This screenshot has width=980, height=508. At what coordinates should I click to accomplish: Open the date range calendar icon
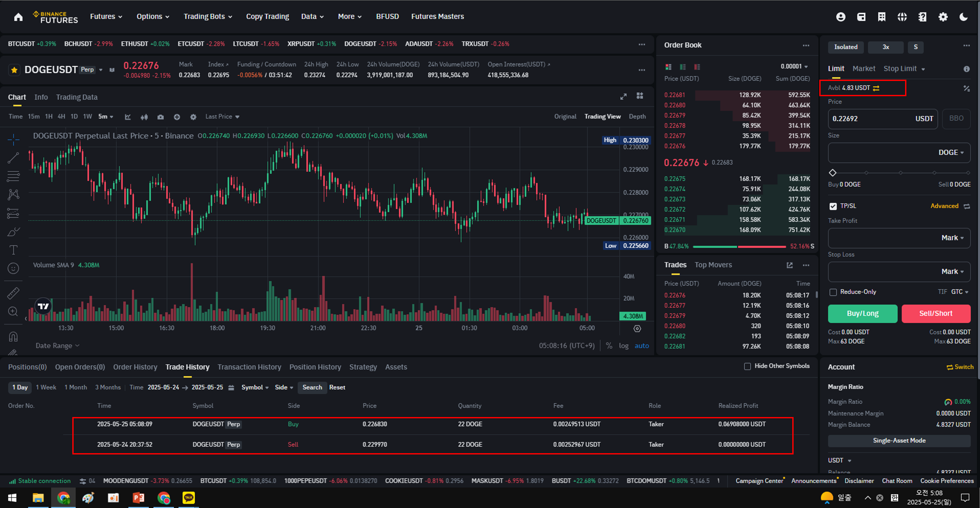(231, 387)
